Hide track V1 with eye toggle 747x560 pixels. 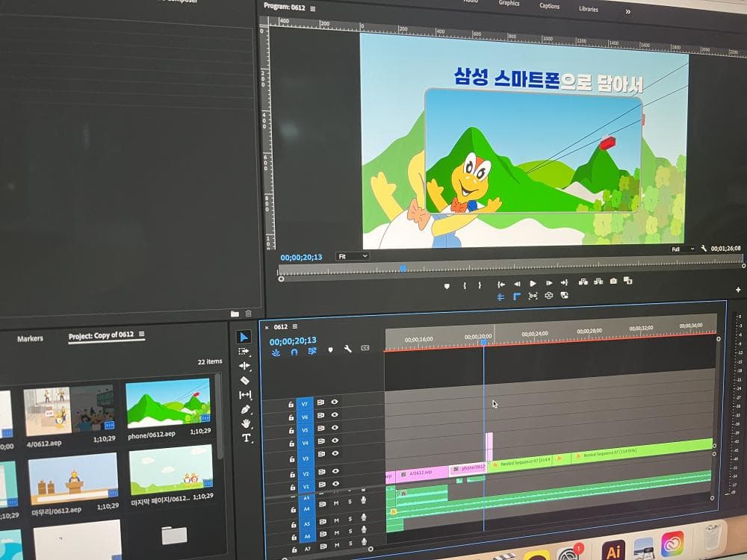(x=335, y=484)
